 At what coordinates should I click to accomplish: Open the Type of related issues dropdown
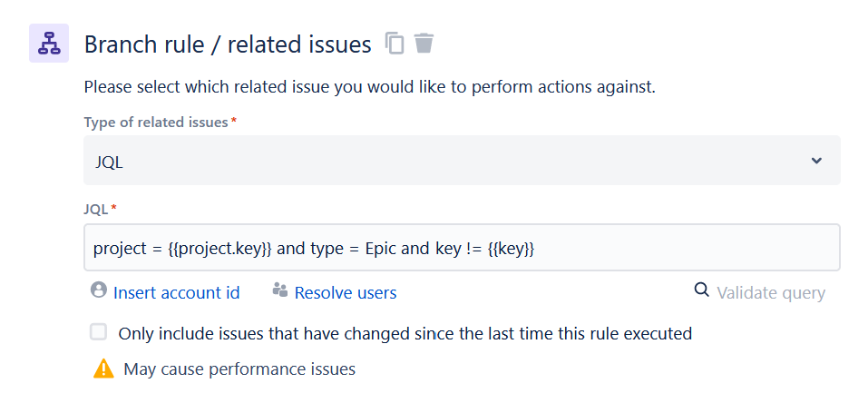[462, 161]
